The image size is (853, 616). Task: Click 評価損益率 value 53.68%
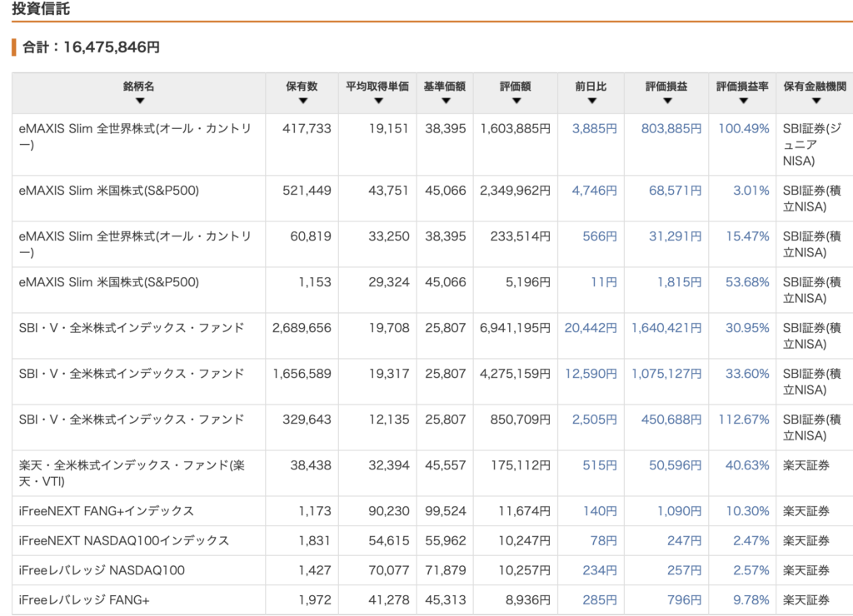(x=747, y=282)
